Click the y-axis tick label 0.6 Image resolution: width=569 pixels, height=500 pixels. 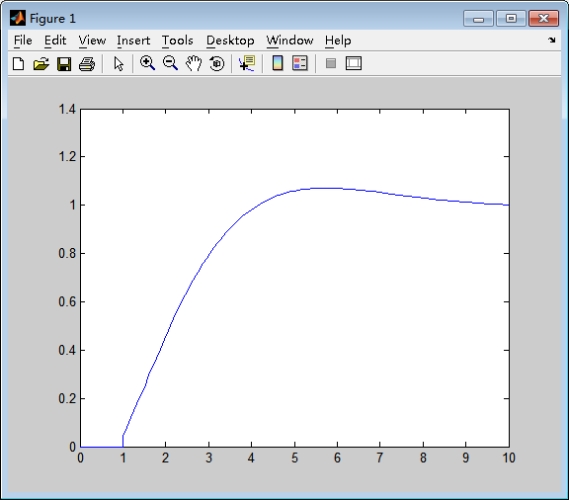point(67,302)
